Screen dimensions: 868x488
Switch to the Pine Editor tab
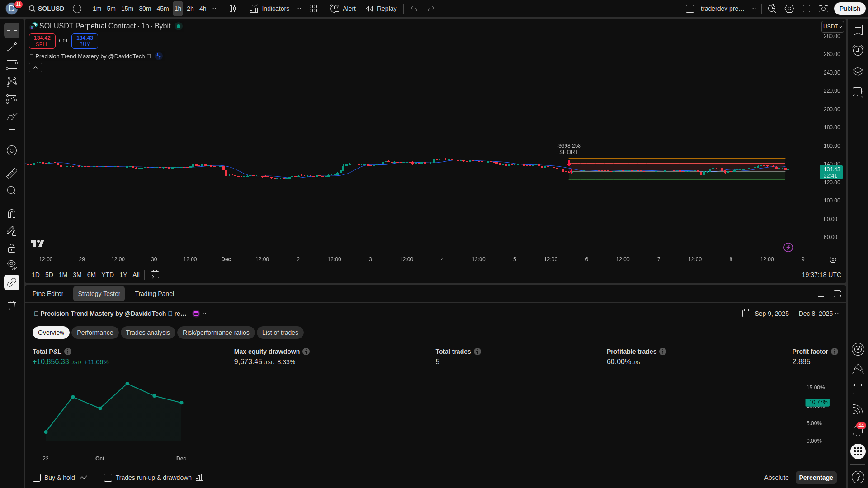pyautogui.click(x=48, y=294)
